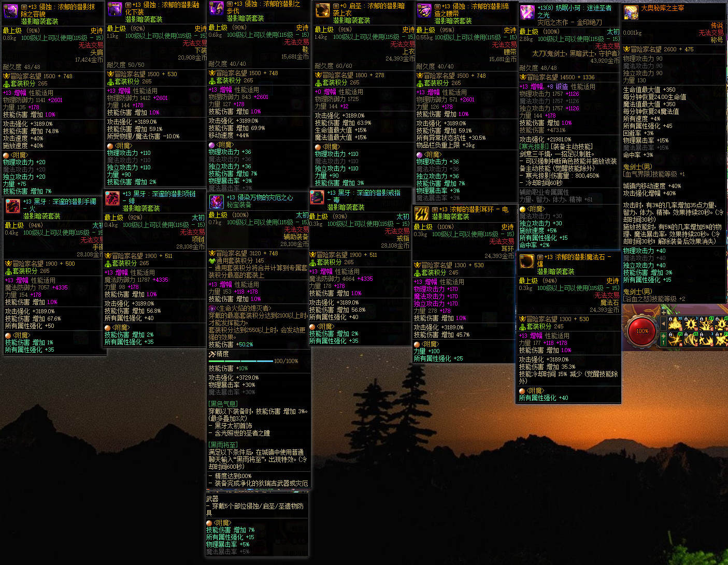Screen dimensions: 728x565
Task: Activate the S hotkey skill icon
Action: 691,339
